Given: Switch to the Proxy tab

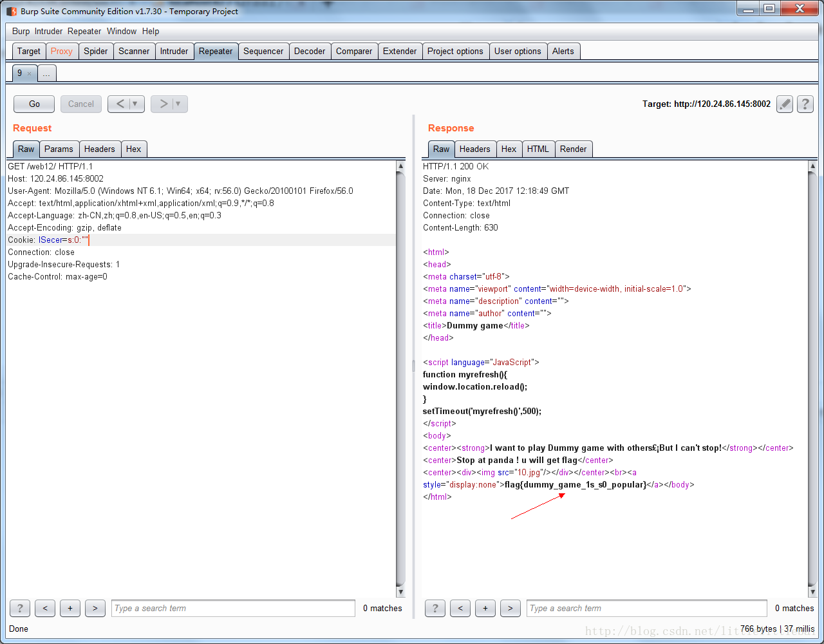Looking at the screenshot, I should tap(62, 51).
